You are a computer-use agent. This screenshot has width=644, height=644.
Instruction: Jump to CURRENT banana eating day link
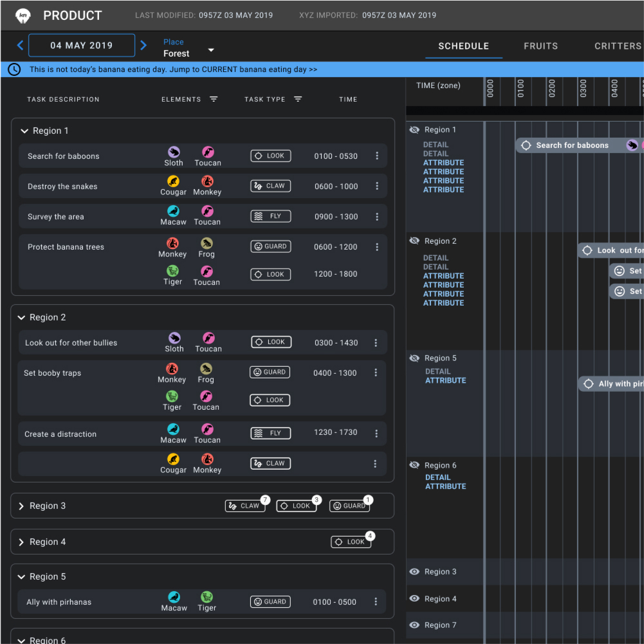click(x=244, y=69)
